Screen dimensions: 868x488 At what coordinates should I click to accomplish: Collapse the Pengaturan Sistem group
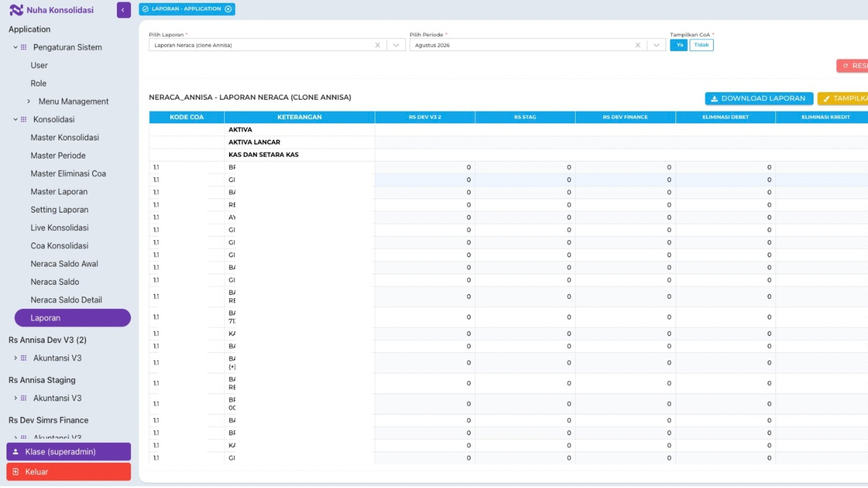[15, 47]
